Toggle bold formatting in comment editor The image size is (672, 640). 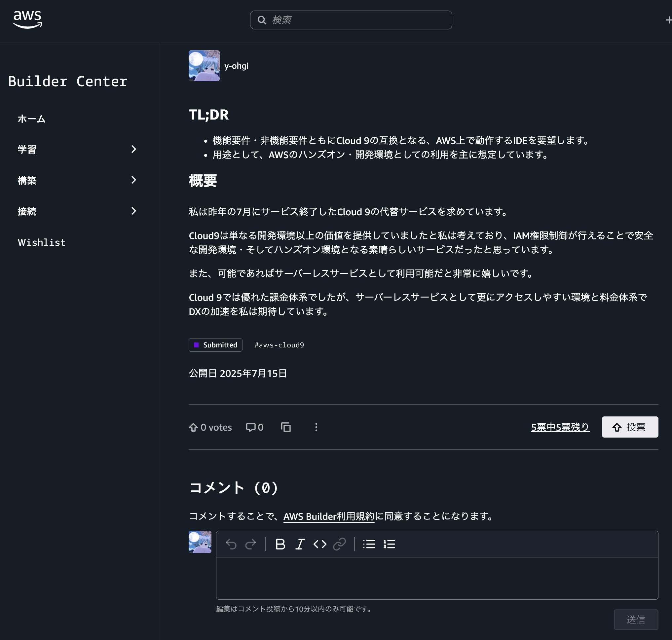pyautogui.click(x=280, y=544)
